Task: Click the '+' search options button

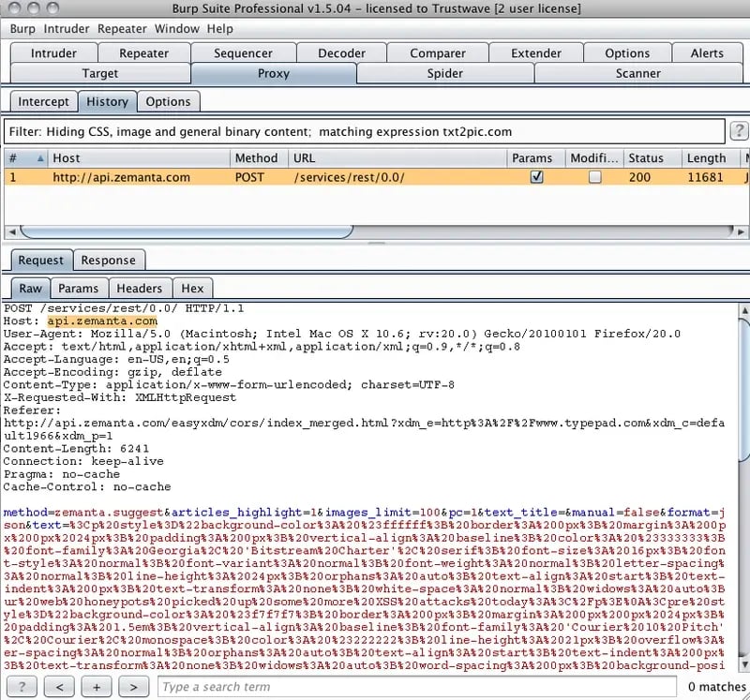Action: (97, 687)
